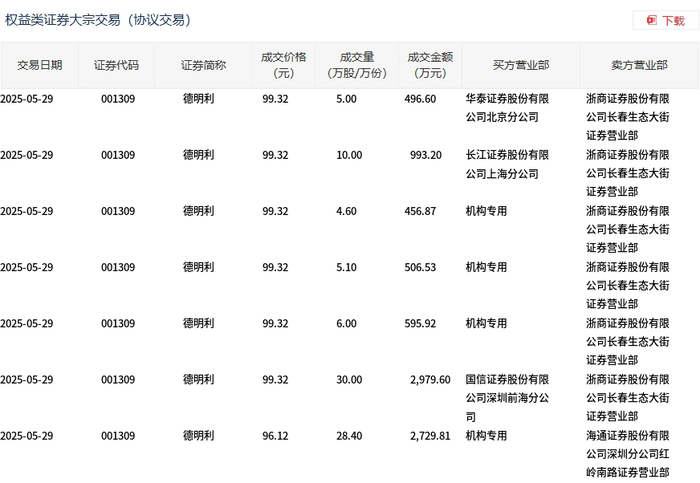Screen dimensions: 700x483
Task: Click the 买方营业部 column header
Action: pos(521,66)
